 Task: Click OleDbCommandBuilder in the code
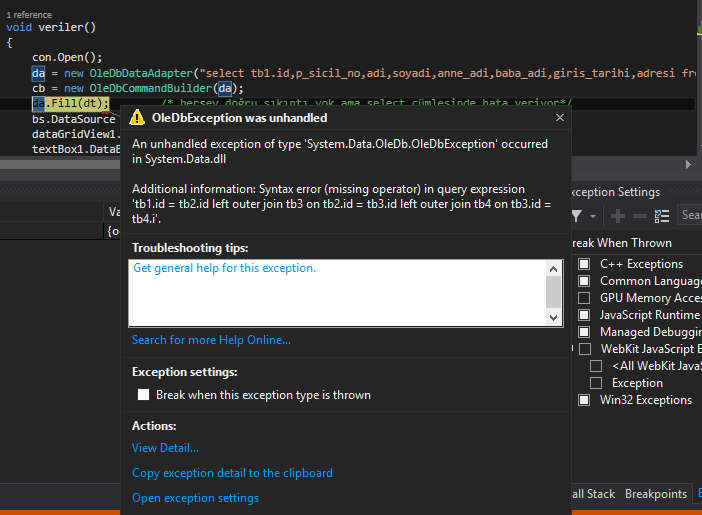(151, 88)
